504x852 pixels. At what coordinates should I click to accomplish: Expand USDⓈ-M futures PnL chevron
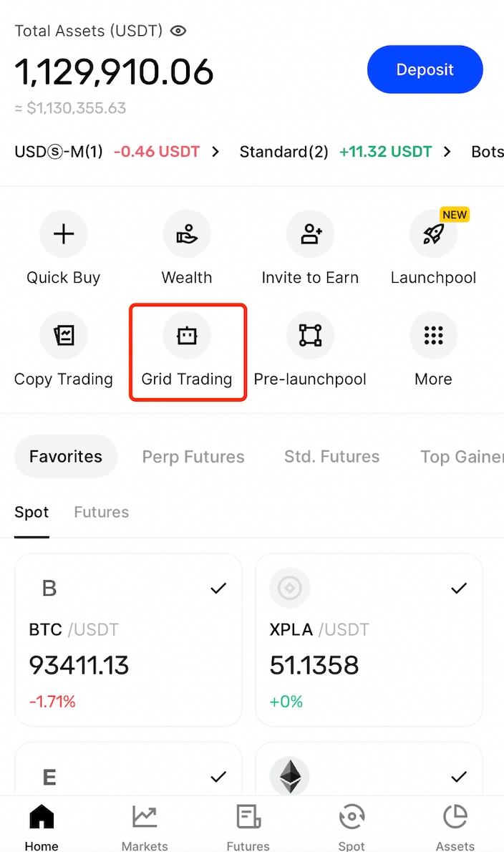(215, 152)
